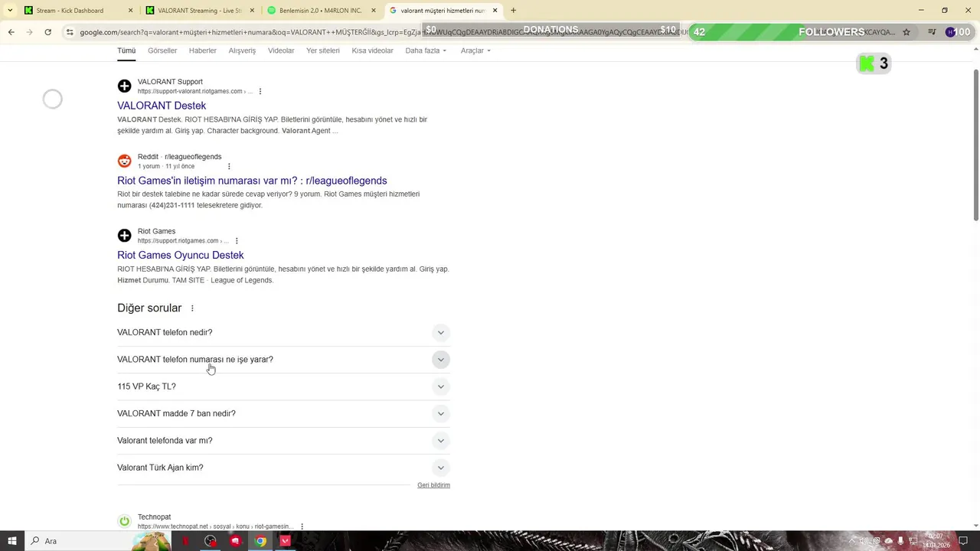Open more options for VALORANT Support result
980x551 pixels.
tap(260, 91)
